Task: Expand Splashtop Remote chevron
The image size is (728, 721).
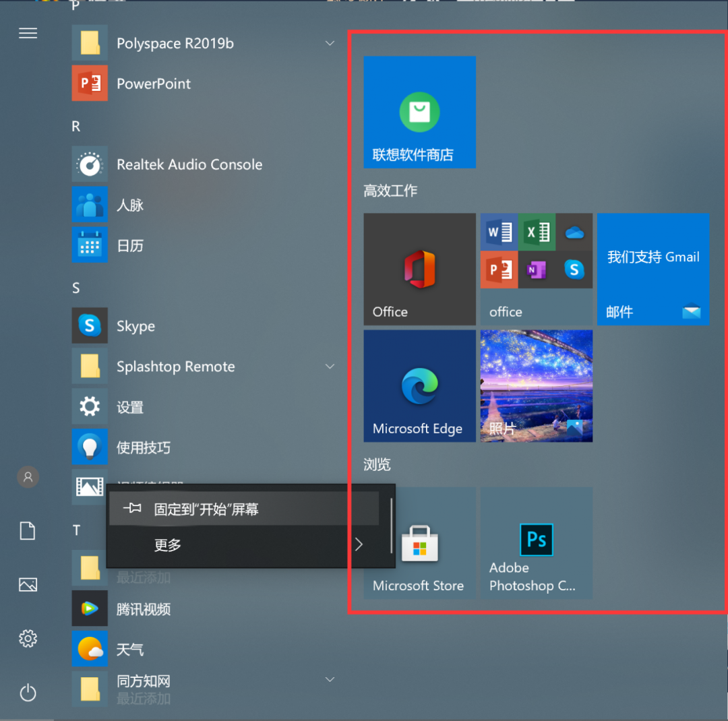Action: (x=330, y=367)
